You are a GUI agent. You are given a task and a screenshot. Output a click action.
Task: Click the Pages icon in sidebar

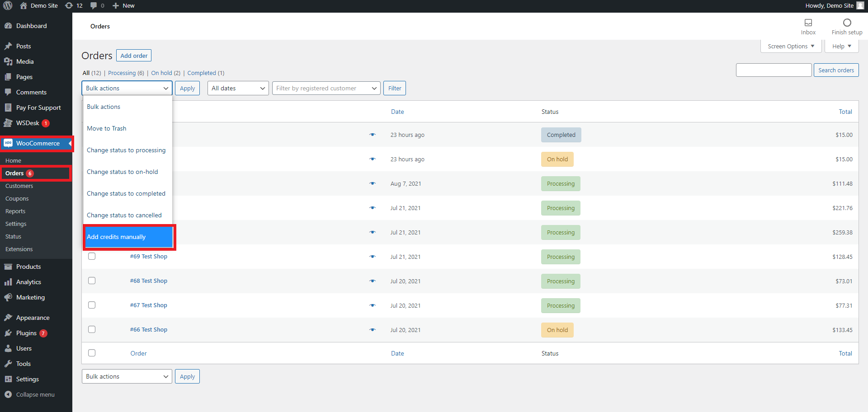coord(8,77)
